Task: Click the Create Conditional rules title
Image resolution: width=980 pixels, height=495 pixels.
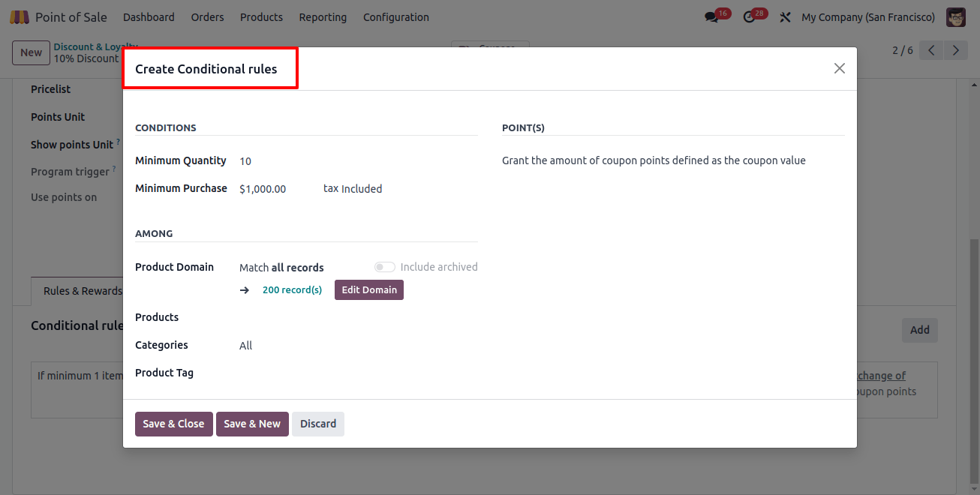Action: point(206,69)
